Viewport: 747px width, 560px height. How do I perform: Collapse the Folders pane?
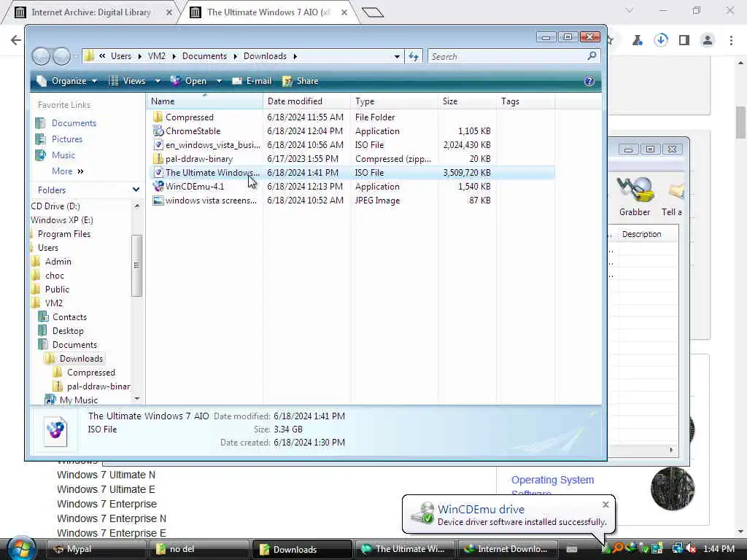[136, 190]
